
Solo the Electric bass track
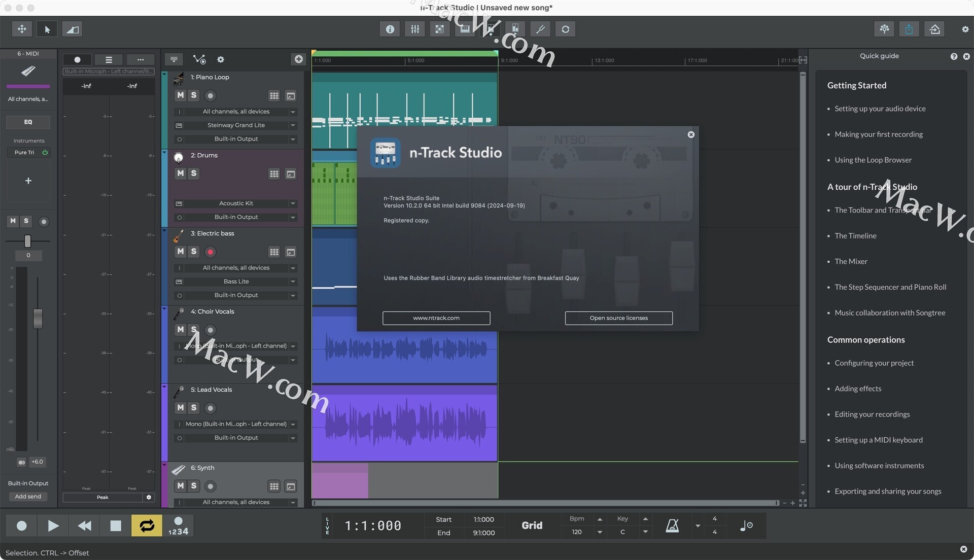(x=193, y=251)
